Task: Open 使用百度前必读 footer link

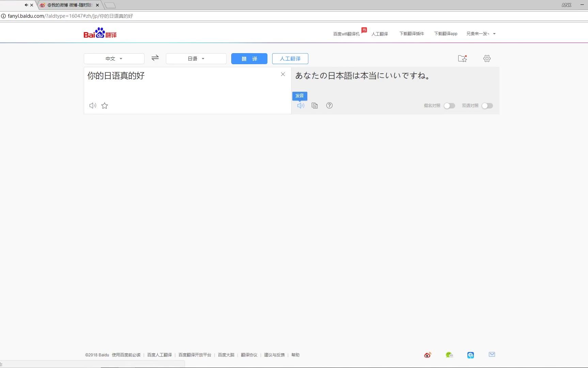Action: click(x=126, y=355)
